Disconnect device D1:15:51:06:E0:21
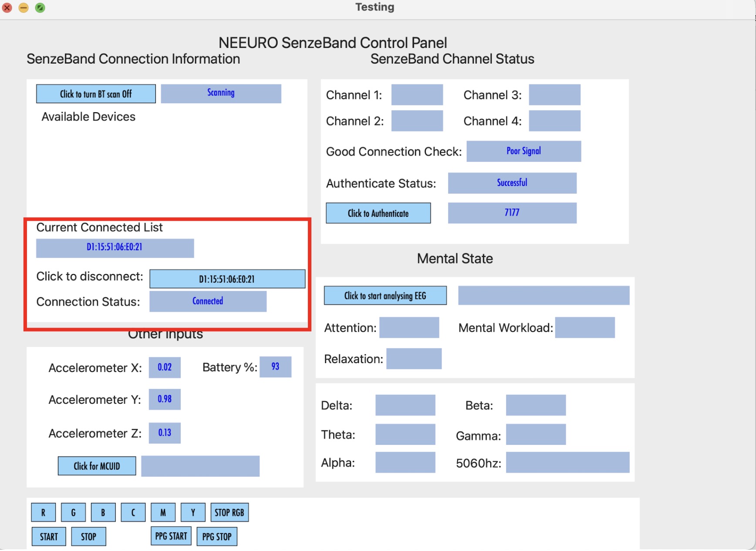The height and width of the screenshot is (551, 756). [x=227, y=279]
